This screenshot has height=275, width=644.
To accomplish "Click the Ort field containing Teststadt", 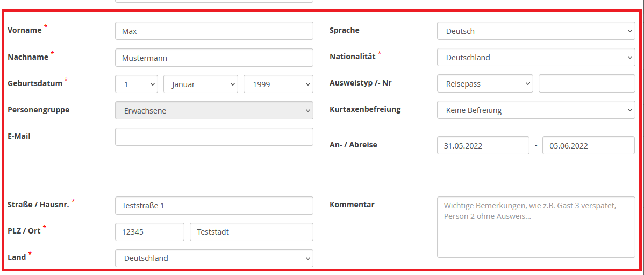I will pyautogui.click(x=251, y=232).
